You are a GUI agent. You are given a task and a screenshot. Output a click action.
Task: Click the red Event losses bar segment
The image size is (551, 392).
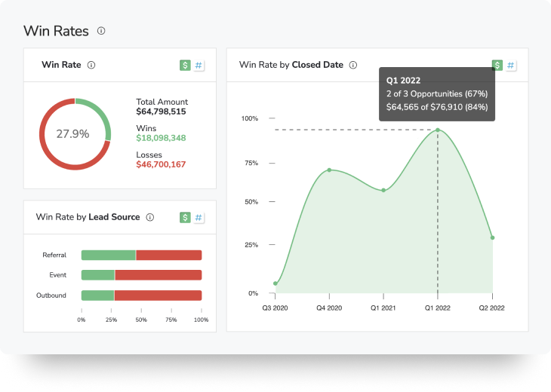tap(158, 275)
